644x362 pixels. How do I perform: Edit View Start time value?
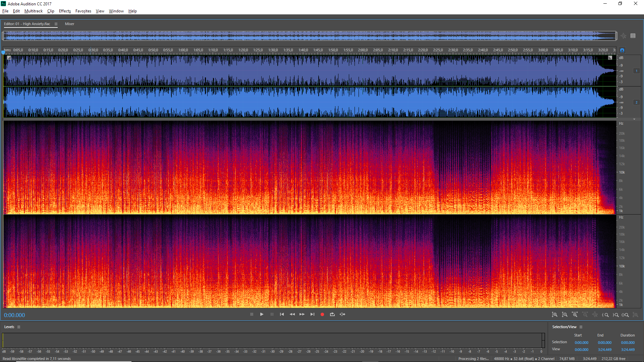tap(581, 350)
